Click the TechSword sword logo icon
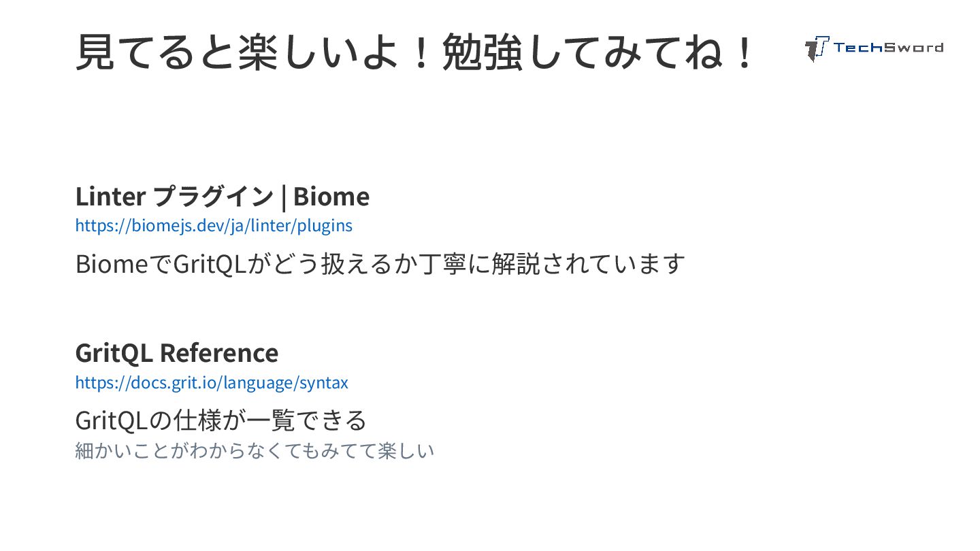This screenshot has height=551, width=980. [817, 48]
